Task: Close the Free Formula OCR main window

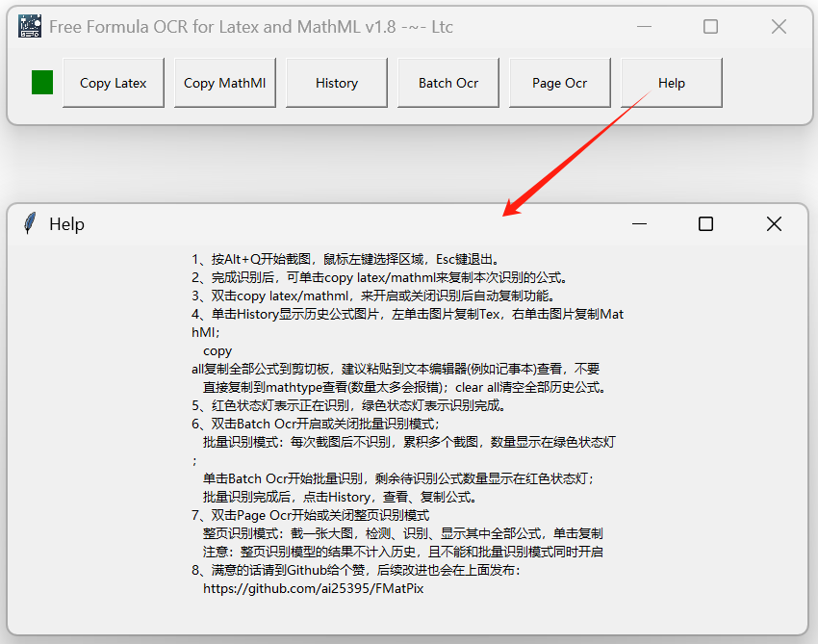Action: click(779, 27)
